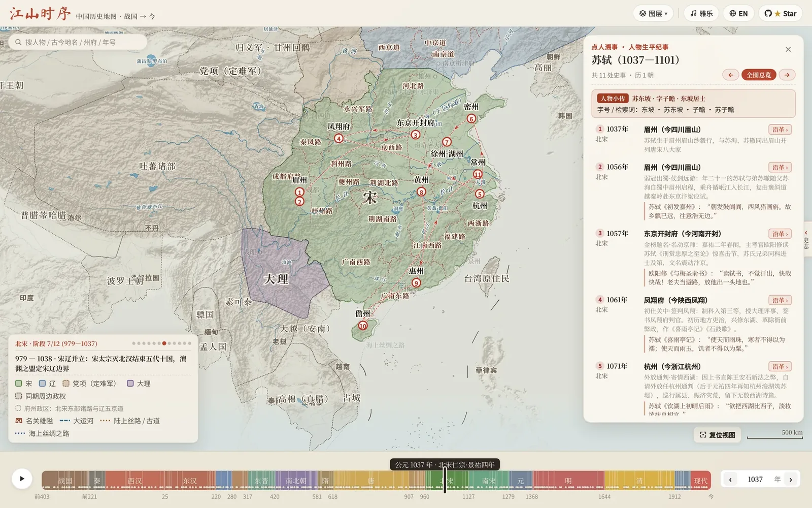Jump to 东汉 era on timeline

click(190, 481)
